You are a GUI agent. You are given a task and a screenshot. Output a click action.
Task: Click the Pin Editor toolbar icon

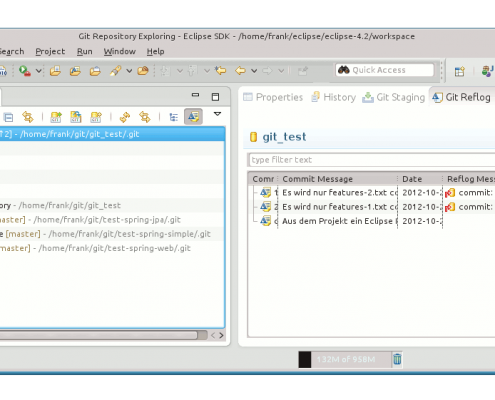coord(303,71)
